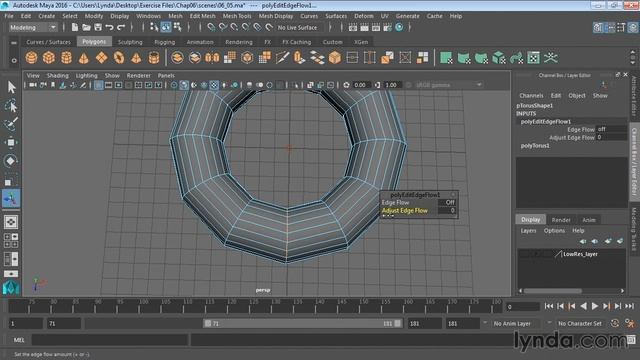The height and width of the screenshot is (360, 640).
Task: Click the Undo arrow icon
Action: point(109,27)
